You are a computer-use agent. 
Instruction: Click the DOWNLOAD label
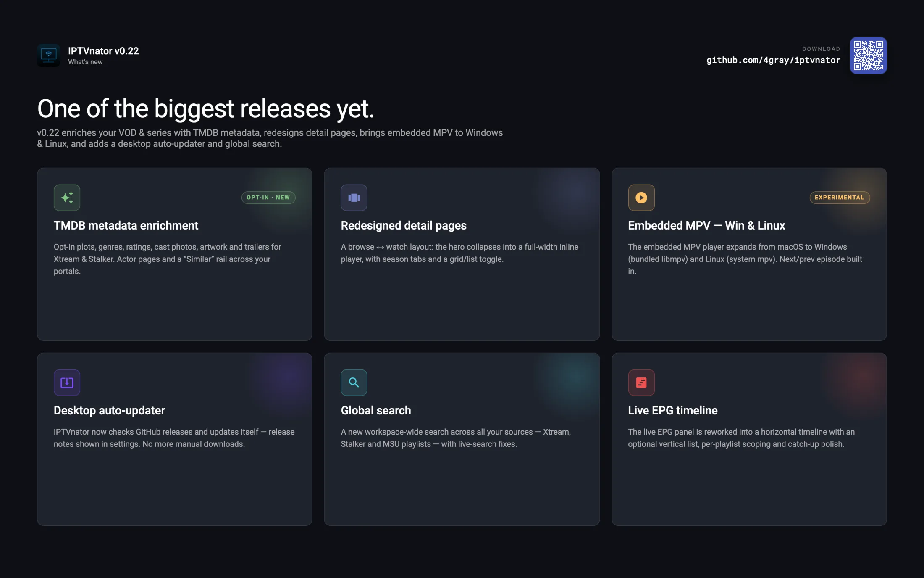pyautogui.click(x=821, y=49)
